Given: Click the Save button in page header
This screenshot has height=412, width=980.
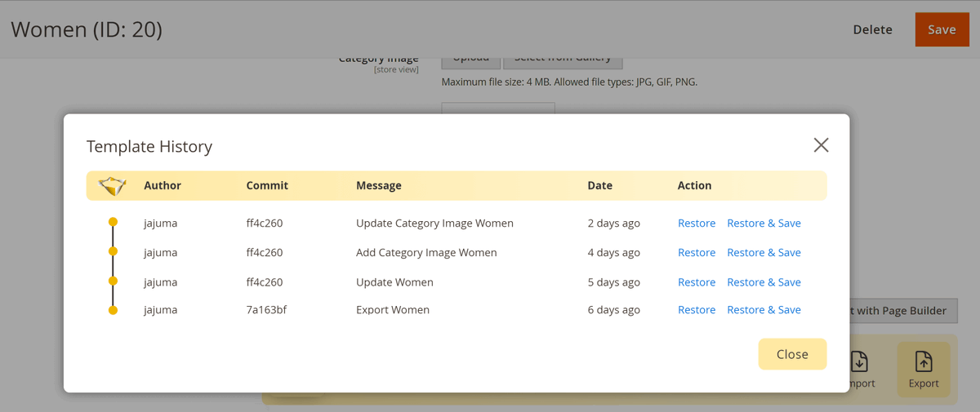Looking at the screenshot, I should (x=942, y=29).
